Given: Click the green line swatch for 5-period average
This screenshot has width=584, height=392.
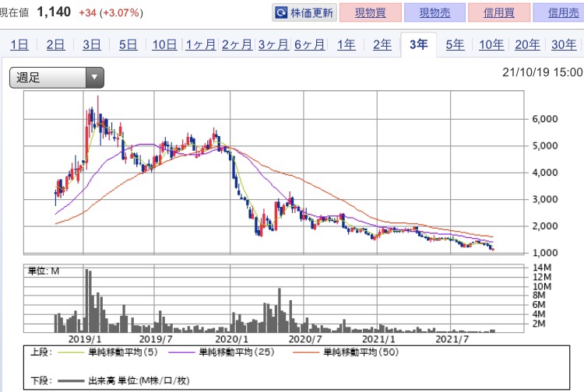Looking at the screenshot, I should tap(71, 352).
